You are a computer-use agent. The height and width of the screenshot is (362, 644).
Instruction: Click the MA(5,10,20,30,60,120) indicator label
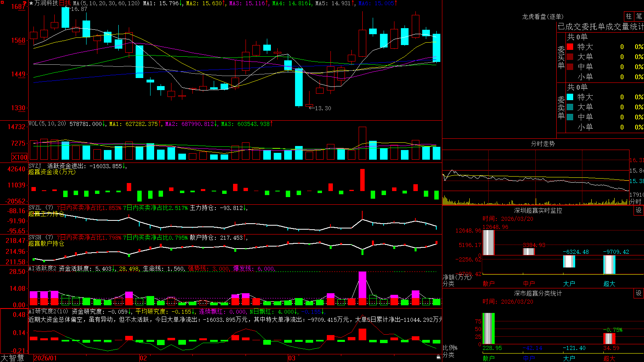[x=106, y=3]
